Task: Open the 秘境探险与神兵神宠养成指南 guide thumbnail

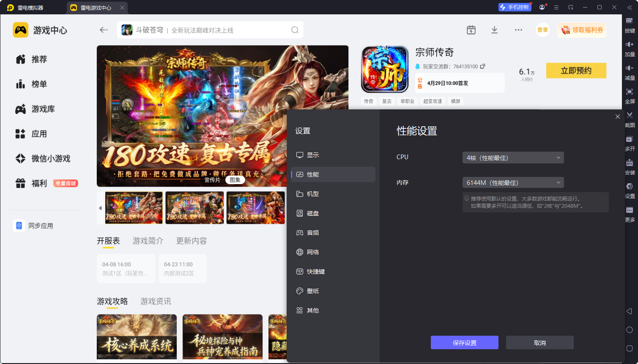Action: point(222,337)
